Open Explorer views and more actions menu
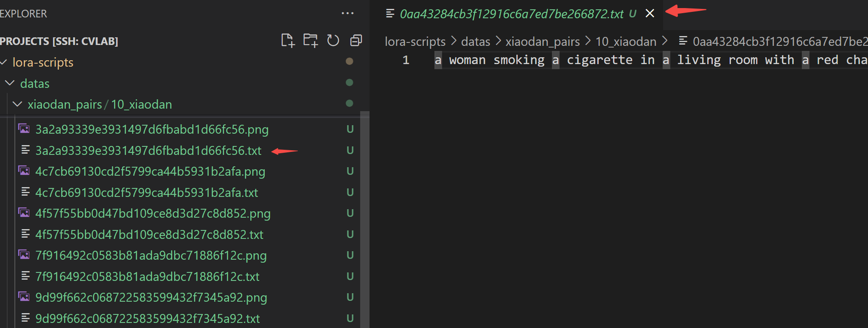 347,14
